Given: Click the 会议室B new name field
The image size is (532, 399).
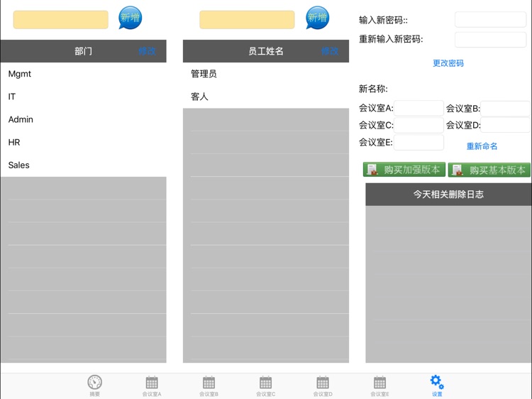Looking at the screenshot, I should pyautogui.click(x=505, y=109).
